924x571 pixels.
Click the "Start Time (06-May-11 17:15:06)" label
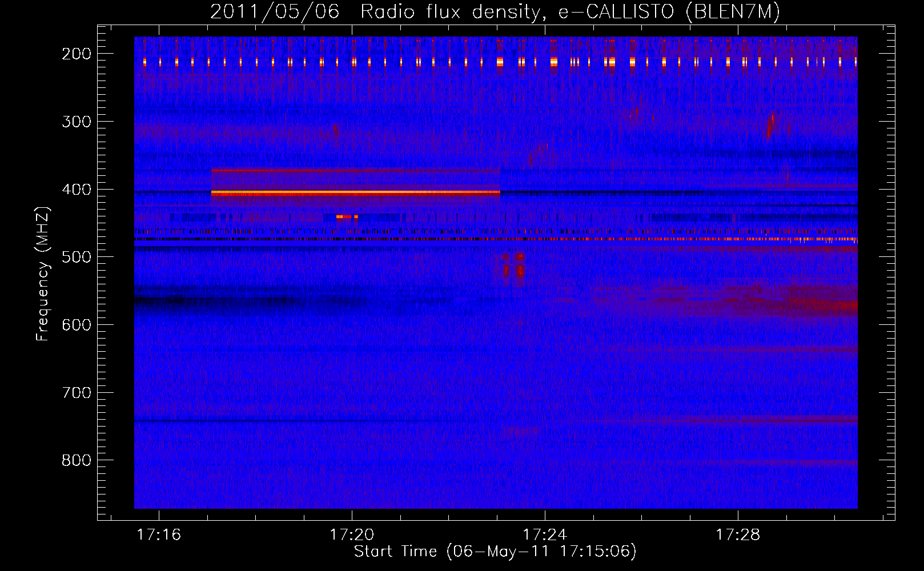click(x=495, y=551)
